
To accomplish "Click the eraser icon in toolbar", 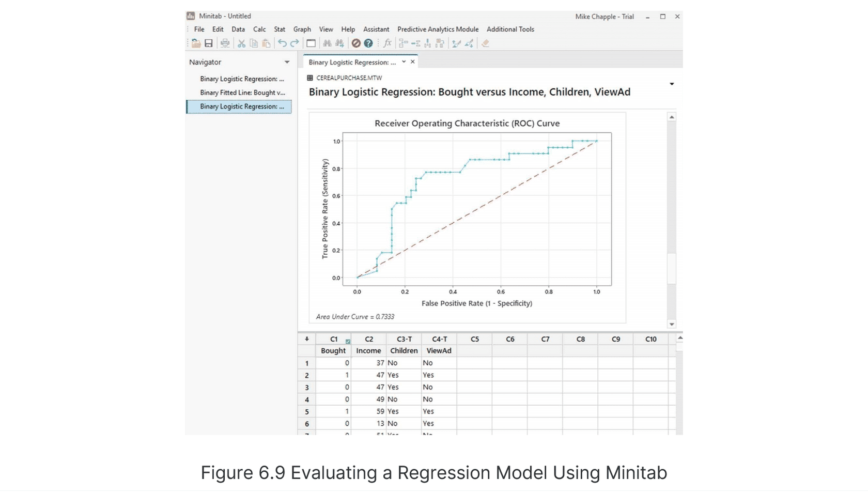I will [485, 43].
